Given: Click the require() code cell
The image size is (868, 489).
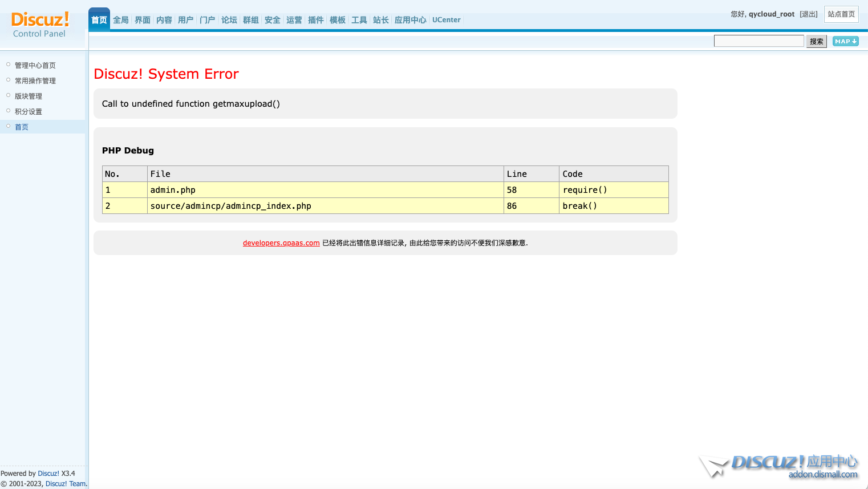Looking at the screenshot, I should (x=614, y=190).
